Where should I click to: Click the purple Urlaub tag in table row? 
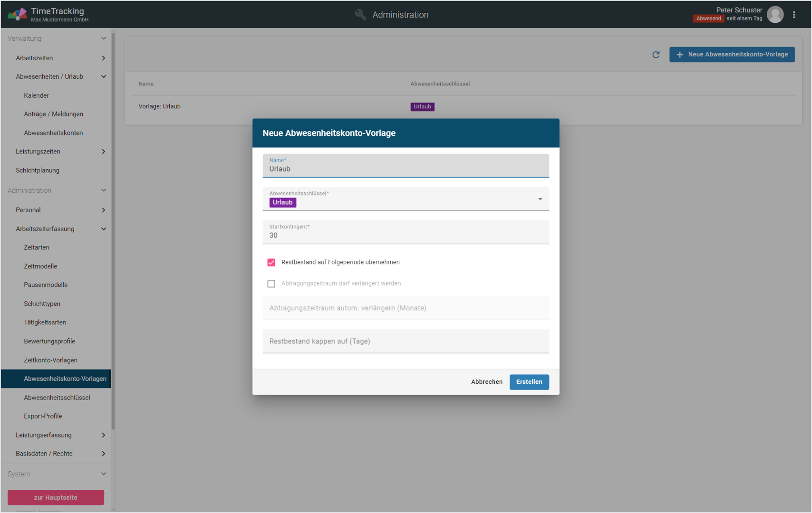coord(422,107)
